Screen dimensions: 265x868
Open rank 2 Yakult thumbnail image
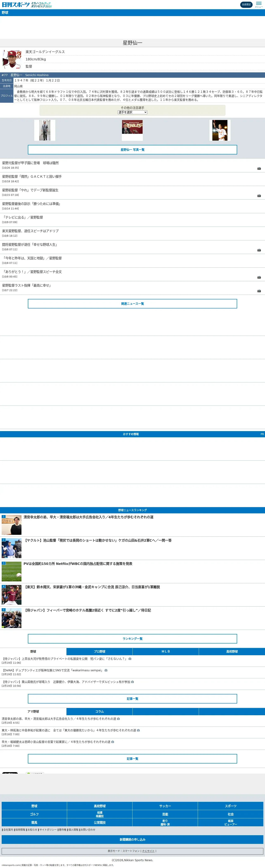tap(12, 548)
